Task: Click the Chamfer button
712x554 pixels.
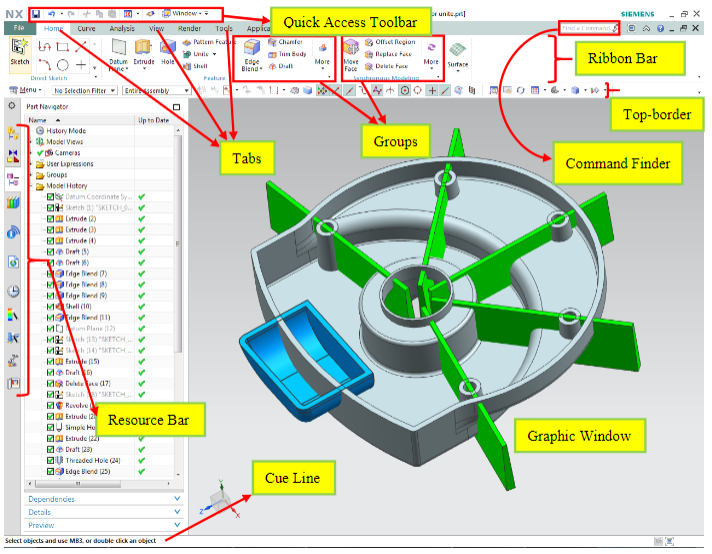Action: click(290, 42)
